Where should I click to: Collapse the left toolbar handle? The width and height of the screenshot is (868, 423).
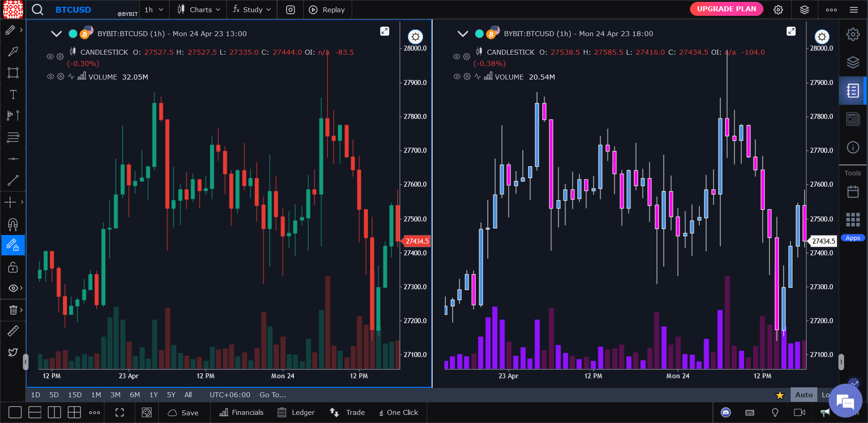(26, 362)
